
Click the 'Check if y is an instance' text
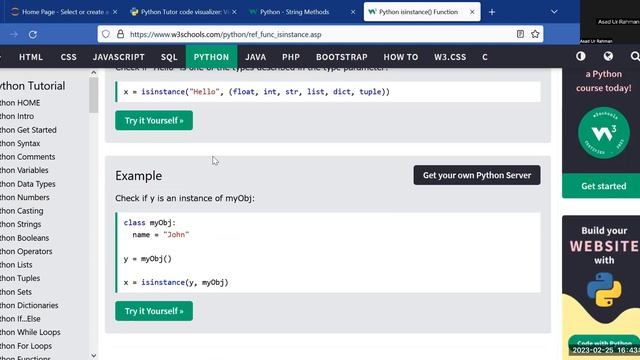185,198
